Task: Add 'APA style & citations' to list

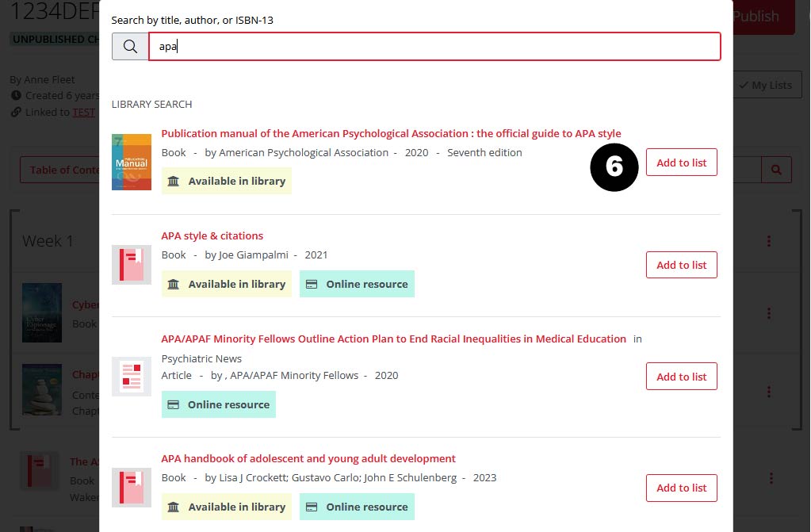Action: [x=681, y=265]
